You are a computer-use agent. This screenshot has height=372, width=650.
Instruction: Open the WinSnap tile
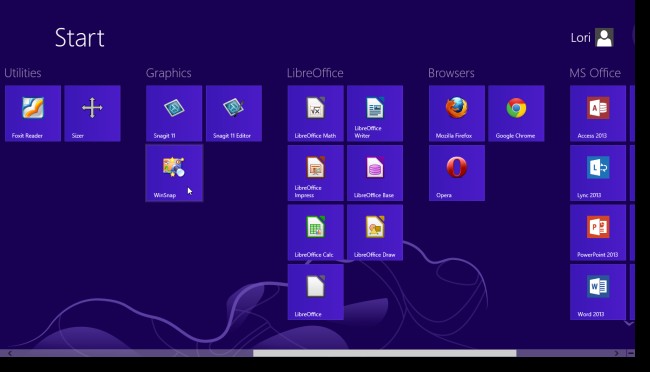[174, 173]
